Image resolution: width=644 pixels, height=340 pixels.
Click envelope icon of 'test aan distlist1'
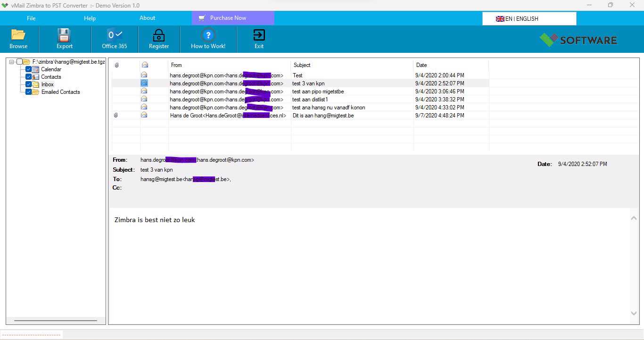[x=144, y=99]
